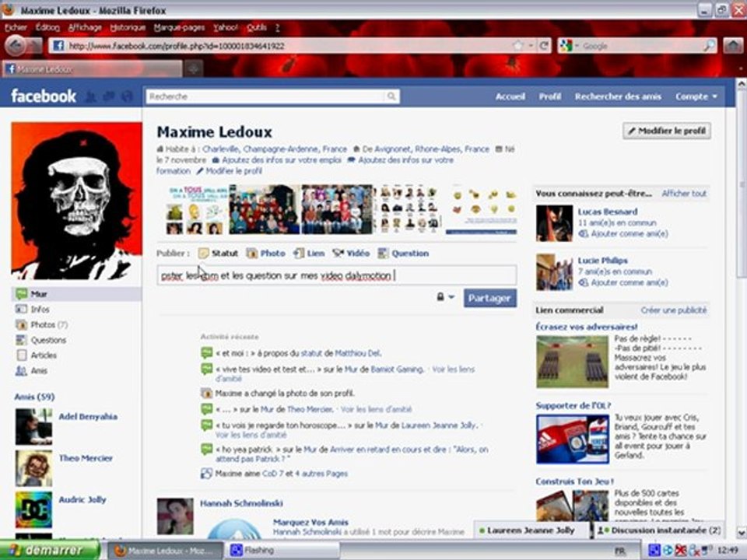Select the Lien publisher option
This screenshot has height=560, width=747.
point(309,254)
